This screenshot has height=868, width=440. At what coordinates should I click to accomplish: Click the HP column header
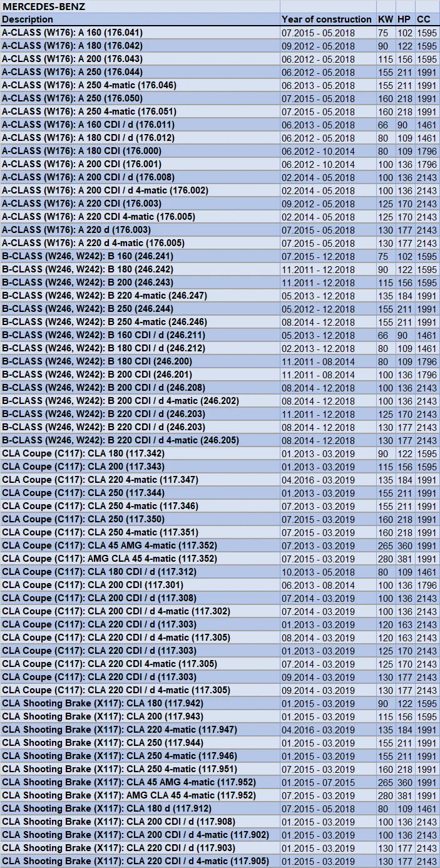click(x=404, y=19)
